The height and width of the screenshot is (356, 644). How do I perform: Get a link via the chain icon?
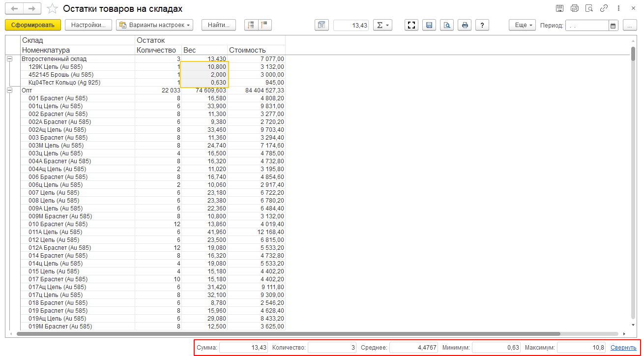(x=604, y=8)
